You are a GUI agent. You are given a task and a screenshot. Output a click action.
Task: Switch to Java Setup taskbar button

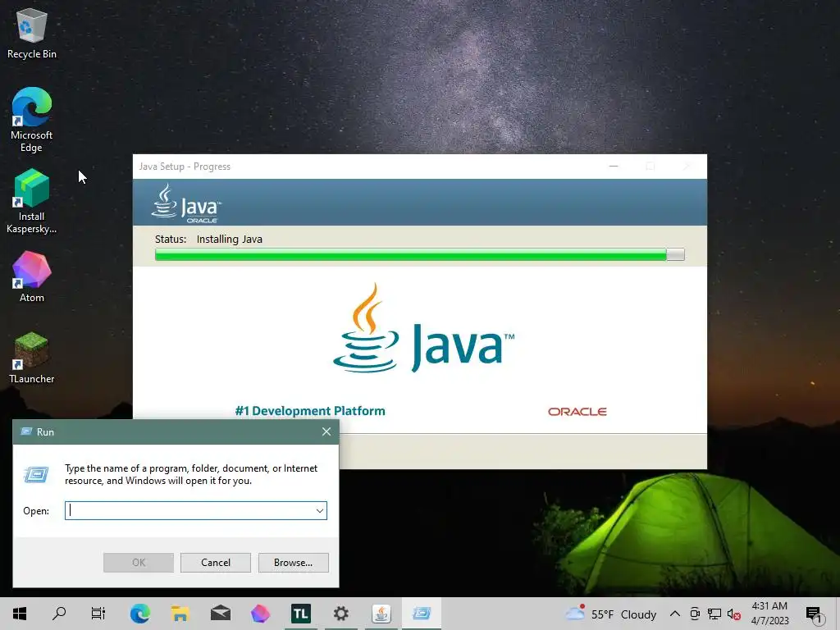click(x=381, y=614)
